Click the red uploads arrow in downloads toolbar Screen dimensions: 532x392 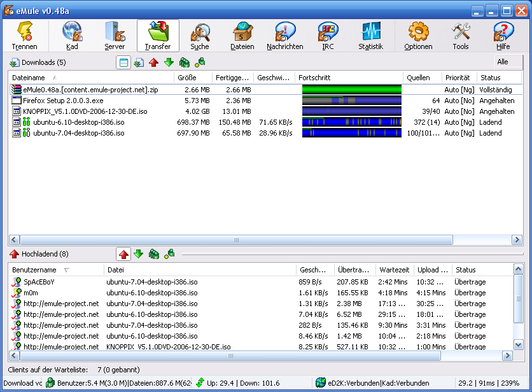[x=154, y=62]
